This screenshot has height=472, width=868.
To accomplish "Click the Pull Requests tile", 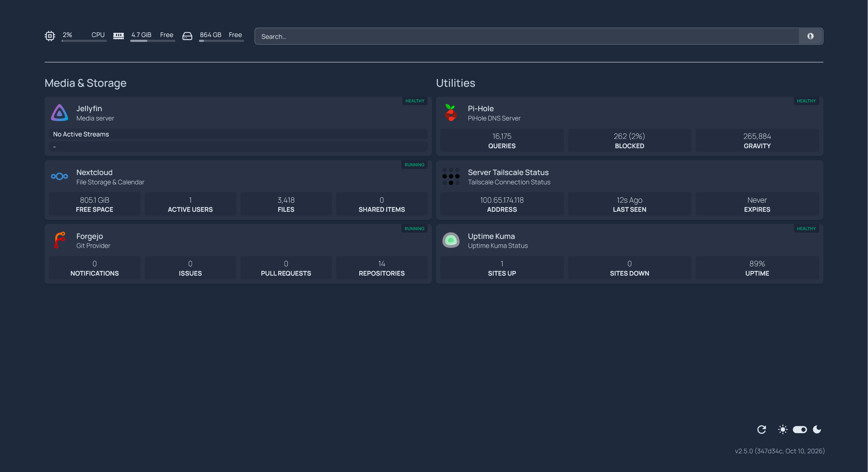I will pyautogui.click(x=286, y=268).
